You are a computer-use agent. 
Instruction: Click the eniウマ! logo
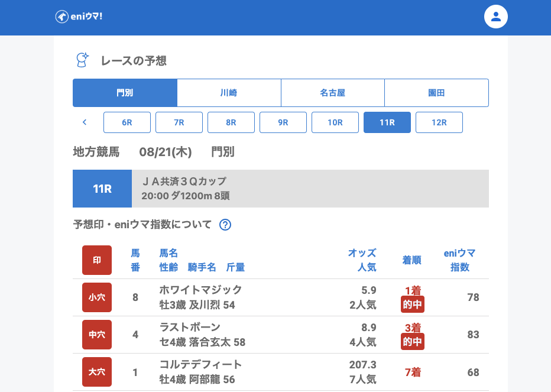(79, 17)
